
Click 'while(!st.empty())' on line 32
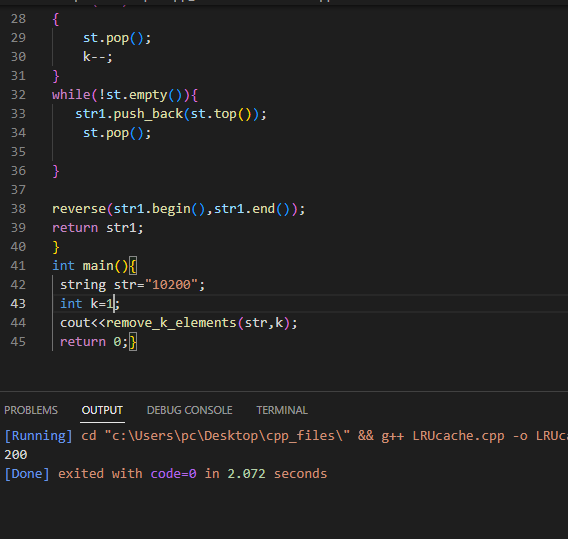point(121,95)
